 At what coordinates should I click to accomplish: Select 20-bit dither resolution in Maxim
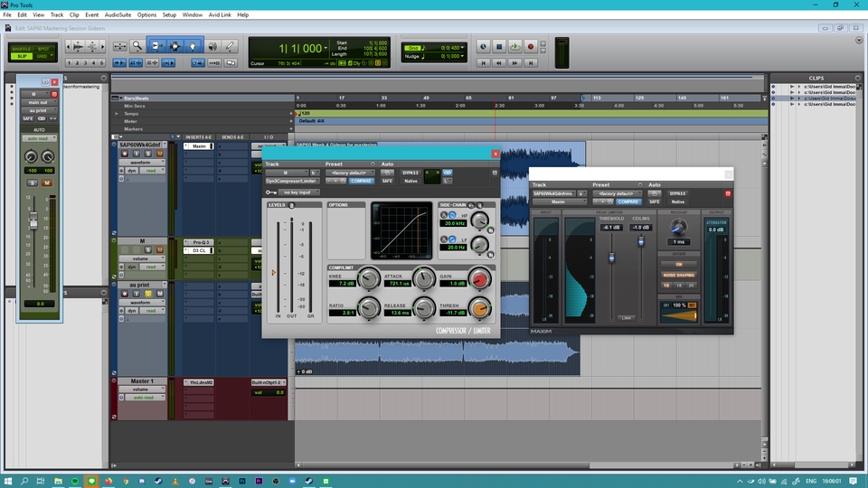[x=691, y=286]
